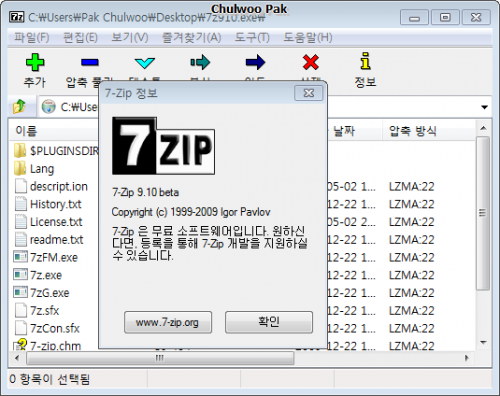Click the horizontal scrollbar thumb

click(x=160, y=358)
